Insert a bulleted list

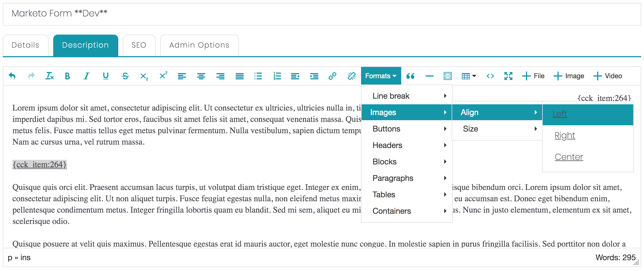[x=258, y=76]
